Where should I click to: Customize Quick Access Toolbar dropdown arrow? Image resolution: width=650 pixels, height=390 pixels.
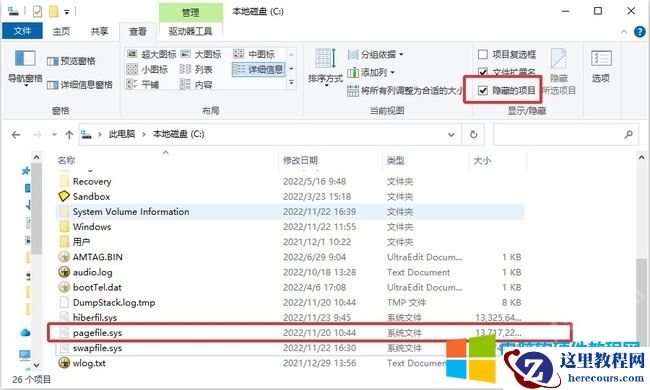(x=67, y=12)
